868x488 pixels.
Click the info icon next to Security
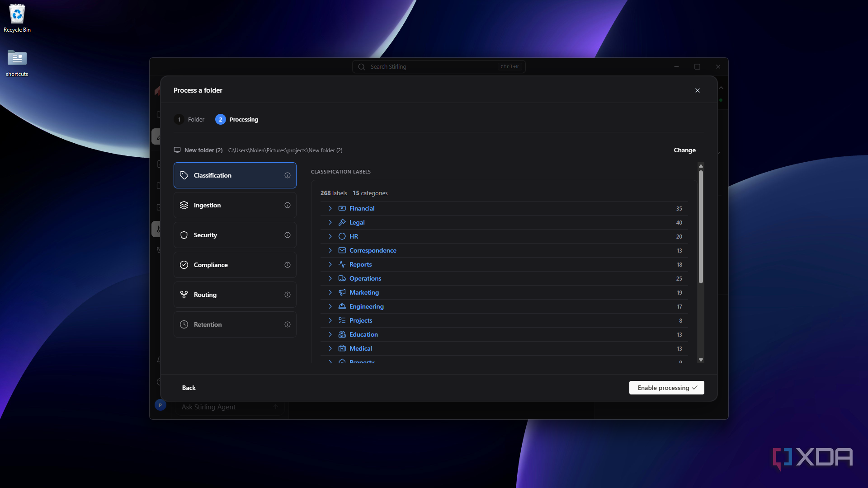(288, 235)
